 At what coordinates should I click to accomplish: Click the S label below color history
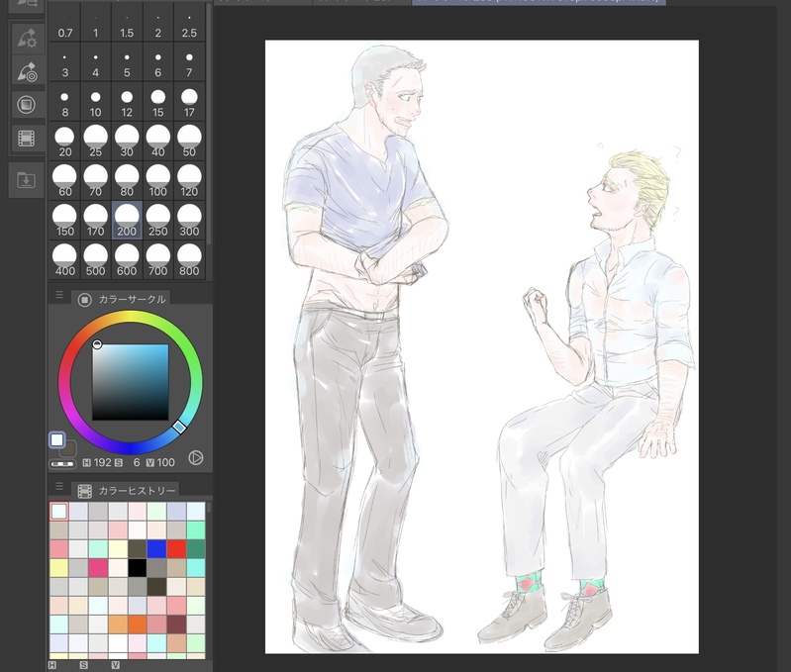point(84,665)
